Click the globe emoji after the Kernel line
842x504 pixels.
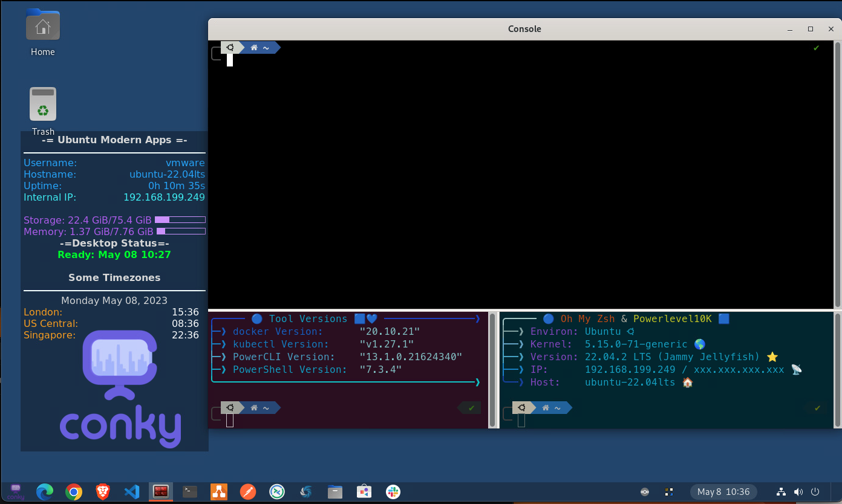(x=700, y=344)
